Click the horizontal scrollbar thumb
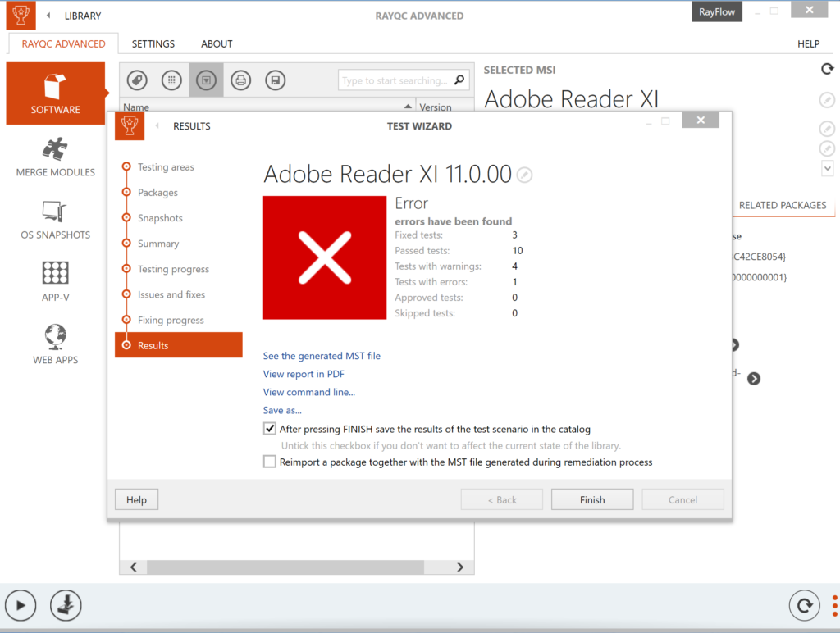The width and height of the screenshot is (840, 633). coord(285,567)
